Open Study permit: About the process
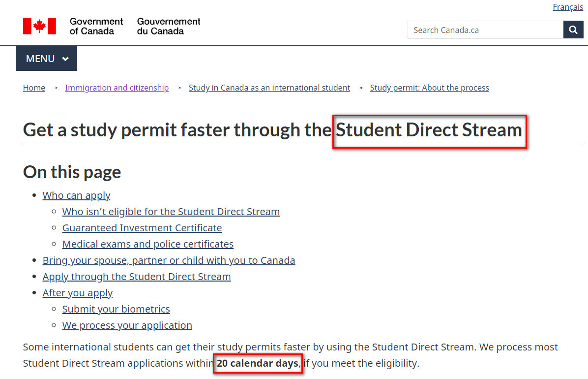Screen dimensions: 588x379 pos(429,88)
